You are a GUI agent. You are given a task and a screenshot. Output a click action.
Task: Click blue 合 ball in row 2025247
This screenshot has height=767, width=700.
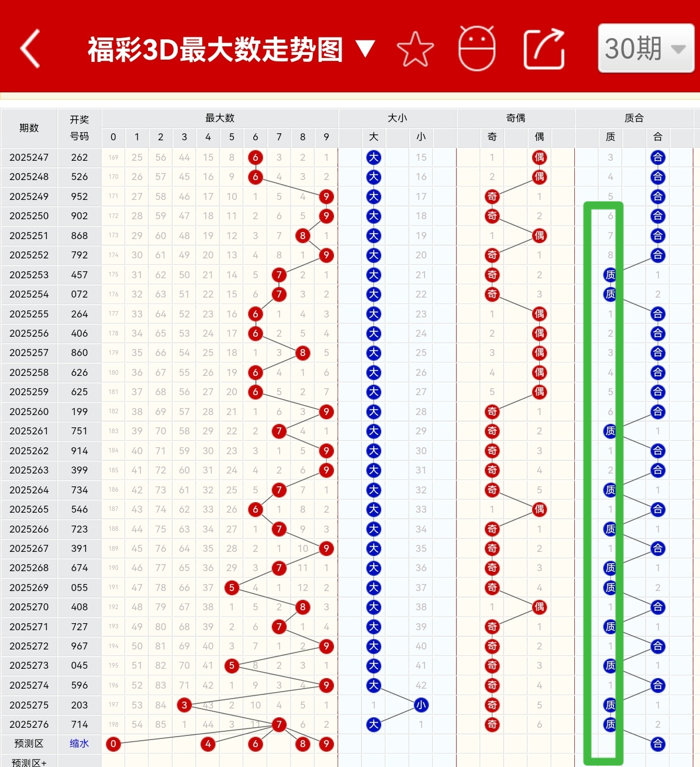coord(658,157)
